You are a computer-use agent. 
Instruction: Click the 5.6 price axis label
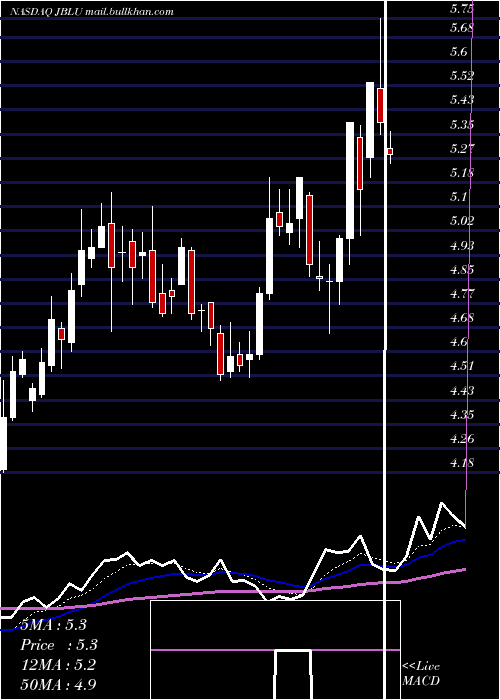click(x=459, y=52)
